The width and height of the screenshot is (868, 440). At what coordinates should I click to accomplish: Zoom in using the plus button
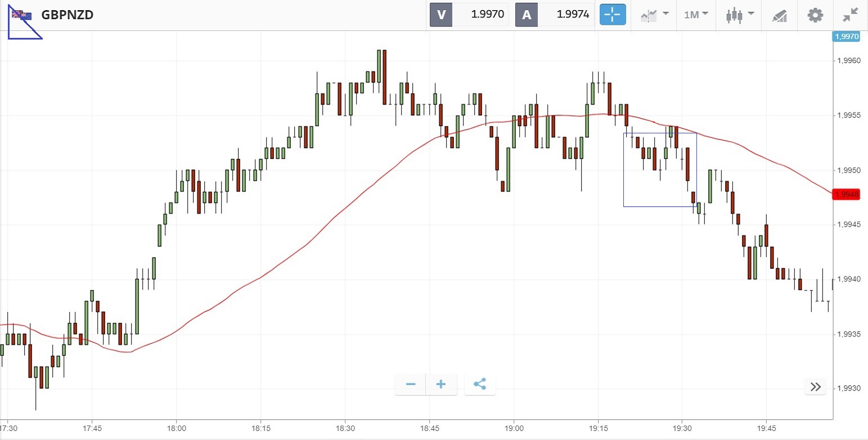coord(441,384)
